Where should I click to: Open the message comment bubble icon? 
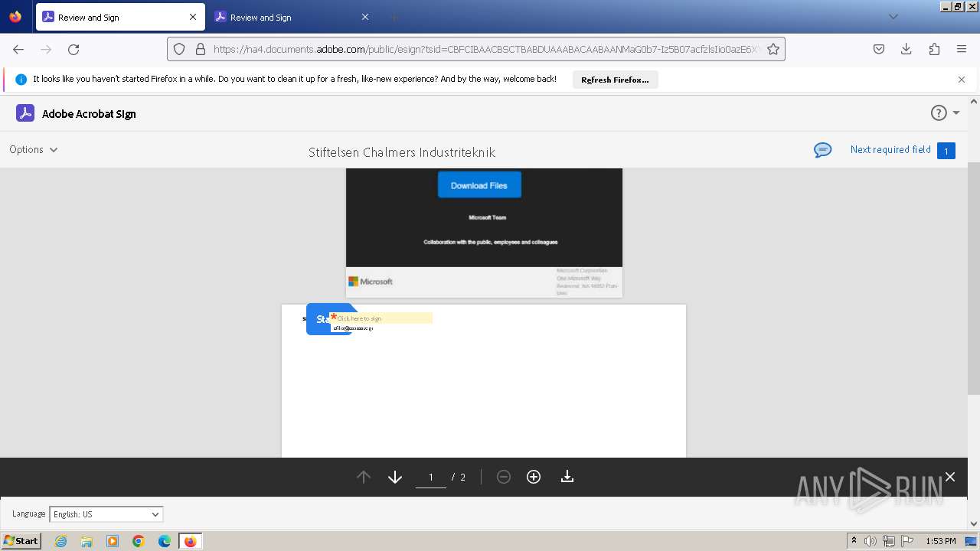click(x=823, y=150)
